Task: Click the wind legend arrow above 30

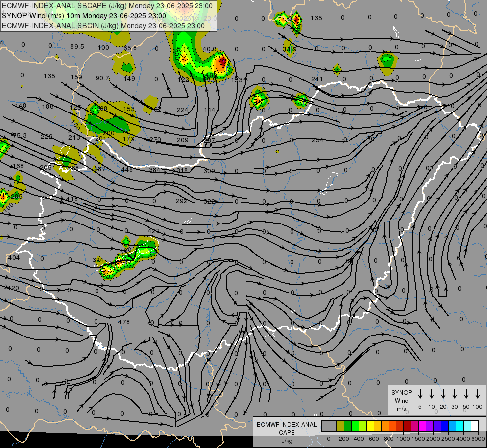Action: (x=454, y=394)
